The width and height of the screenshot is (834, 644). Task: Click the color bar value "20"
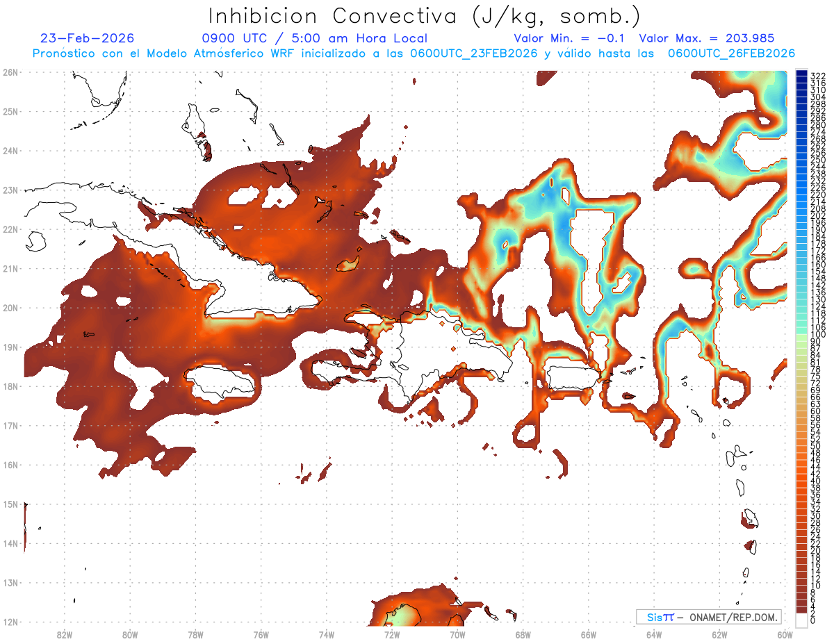tap(816, 550)
